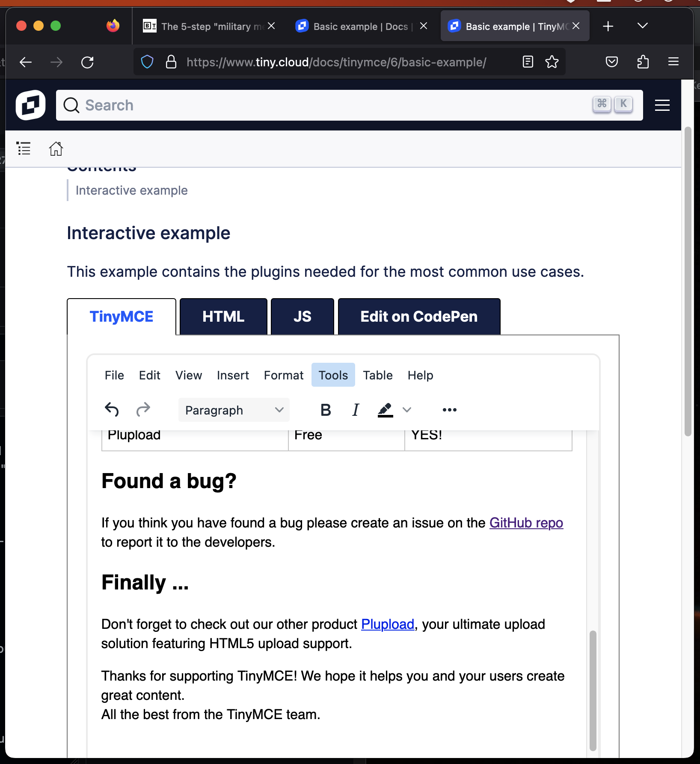Open the Paragraph style dropdown
The width and height of the screenshot is (700, 764).
click(233, 409)
